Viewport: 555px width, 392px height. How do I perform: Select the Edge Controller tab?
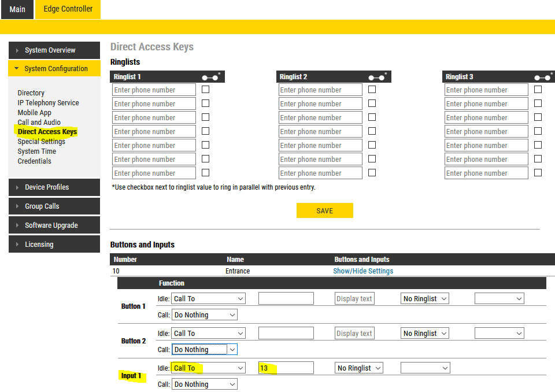(x=68, y=9)
